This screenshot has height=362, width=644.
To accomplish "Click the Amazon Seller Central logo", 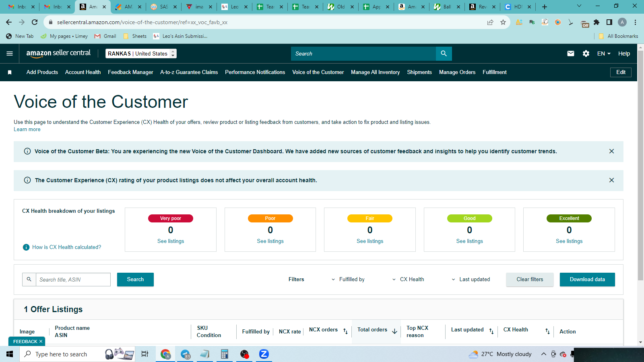I will [58, 53].
